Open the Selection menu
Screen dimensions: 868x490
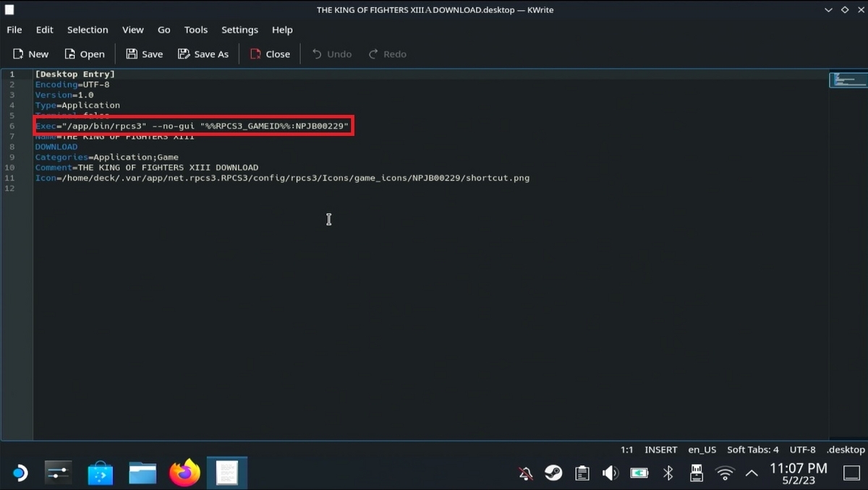click(x=88, y=30)
